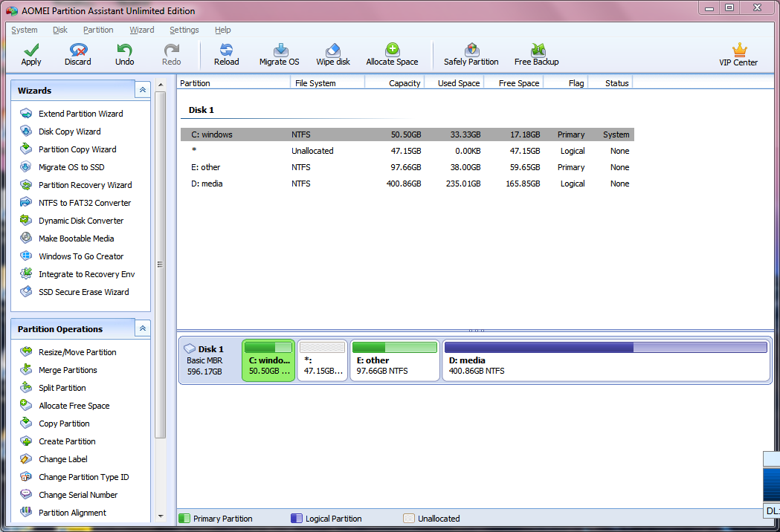Screen dimensions: 780x532
Task: Click the Status column header
Action: (x=611, y=83)
